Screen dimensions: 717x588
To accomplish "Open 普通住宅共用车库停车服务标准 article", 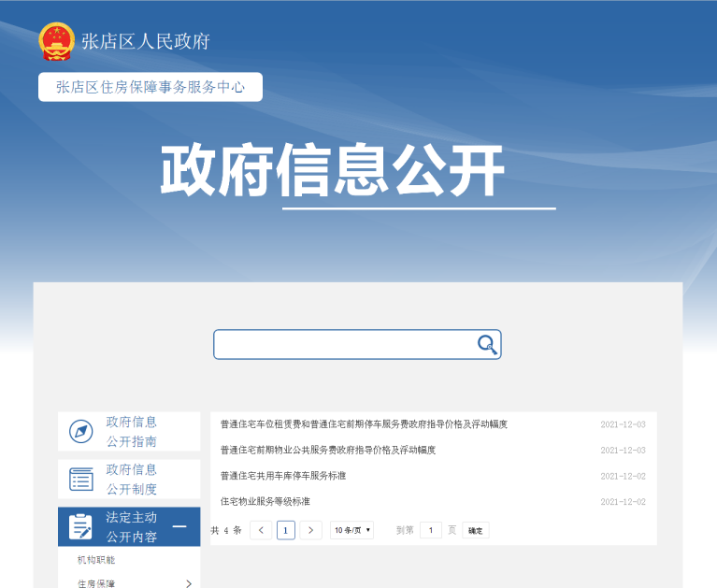I will point(283,476).
